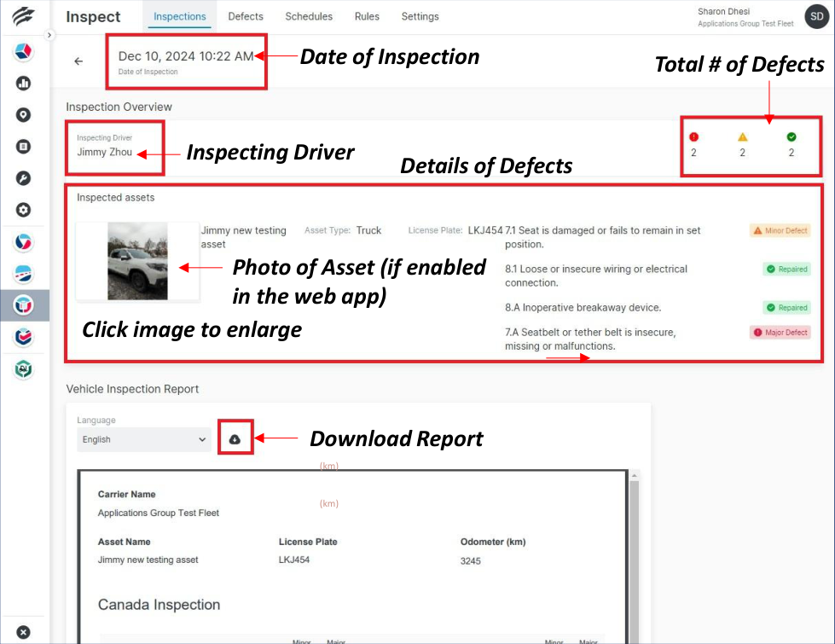Click the X icon at the sidebar bottom

[x=23, y=632]
